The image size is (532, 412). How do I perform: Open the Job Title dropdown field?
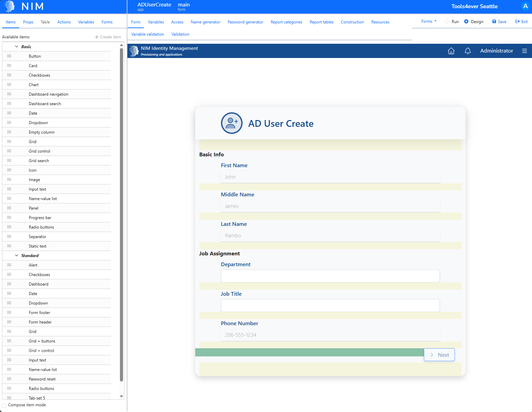click(330, 306)
